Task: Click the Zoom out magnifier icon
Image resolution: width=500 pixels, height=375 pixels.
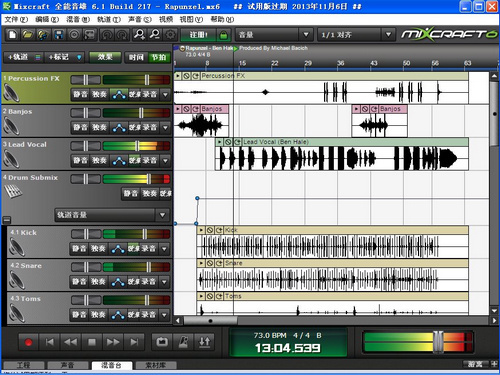Action: click(x=154, y=34)
